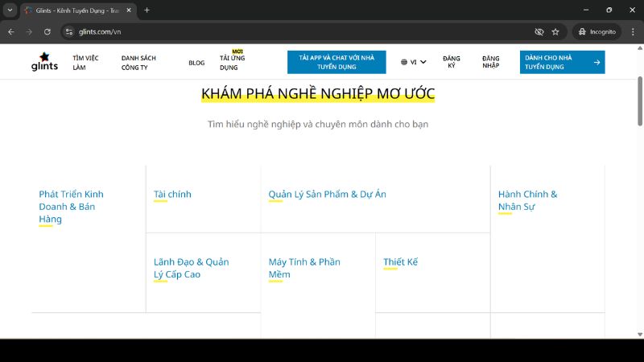Viewport: 644px width, 362px height.
Task: Open Phát Triển Kinh Doanh & Bán Hàng category
Action: [71, 207]
